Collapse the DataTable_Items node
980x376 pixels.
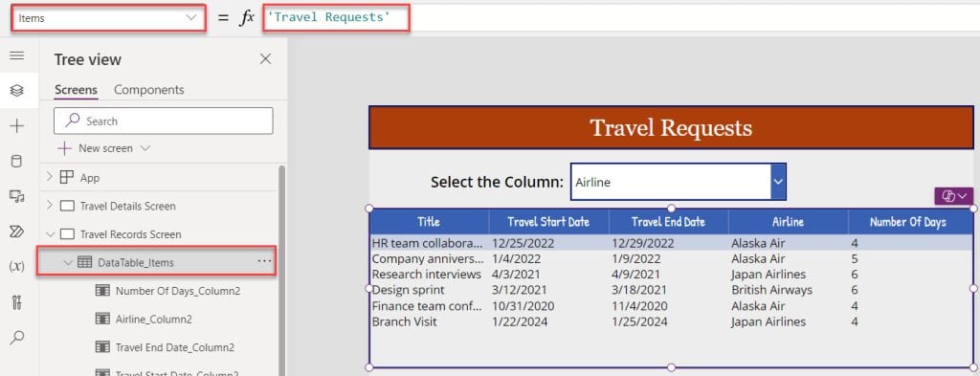coord(68,263)
